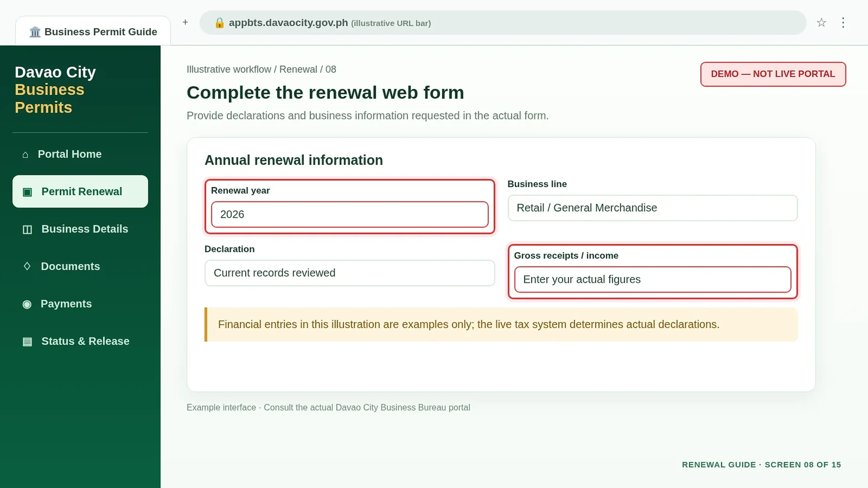Switch to Business Permit Guide tab

[x=93, y=31]
